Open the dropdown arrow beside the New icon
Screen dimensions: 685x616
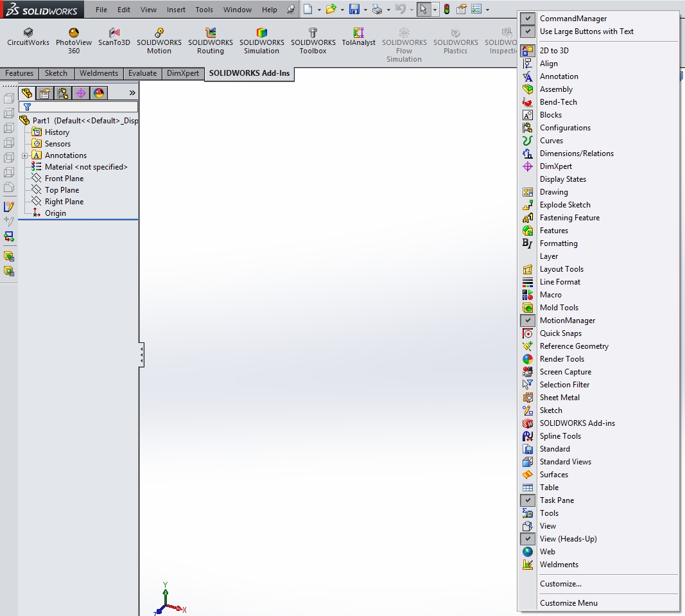click(x=319, y=10)
